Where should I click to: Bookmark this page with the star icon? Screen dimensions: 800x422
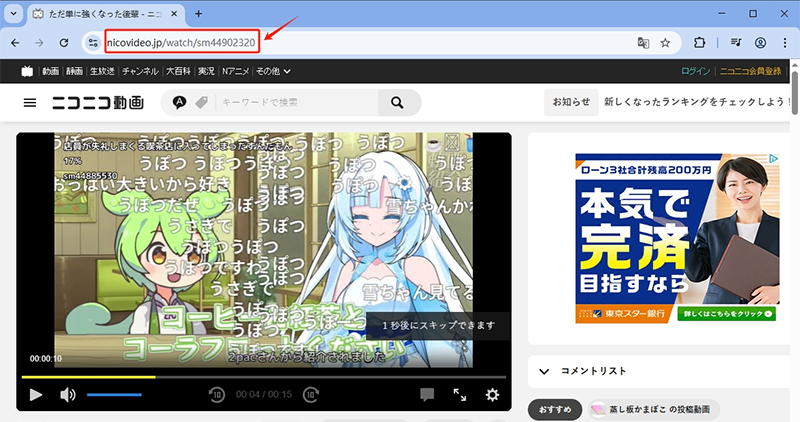(665, 43)
